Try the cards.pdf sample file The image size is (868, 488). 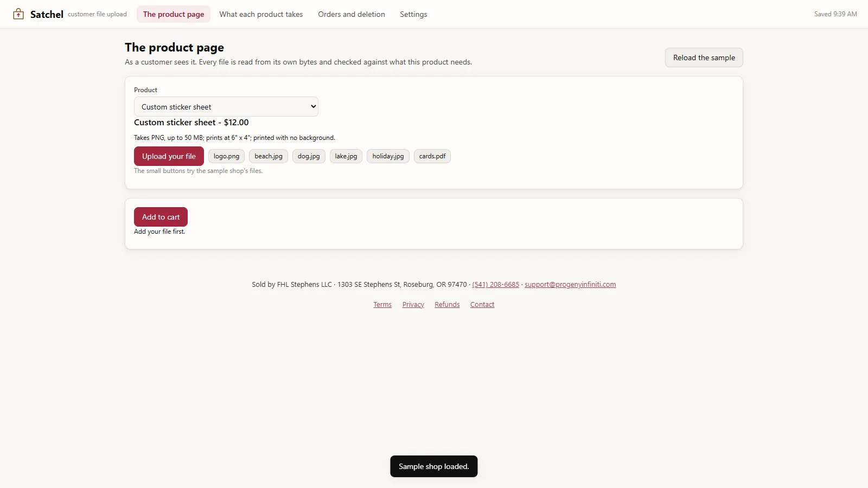(432, 156)
